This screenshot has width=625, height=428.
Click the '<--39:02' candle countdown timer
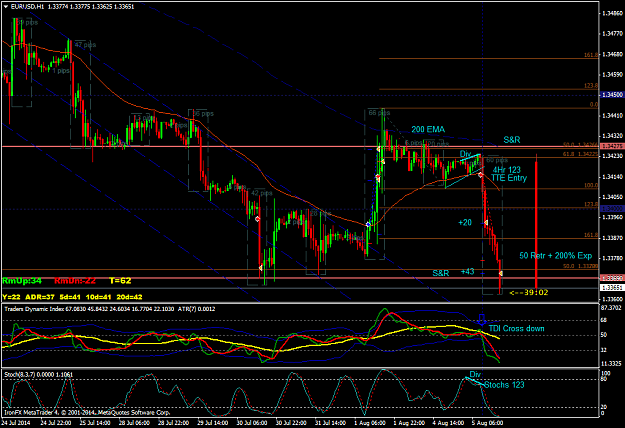coord(529,293)
